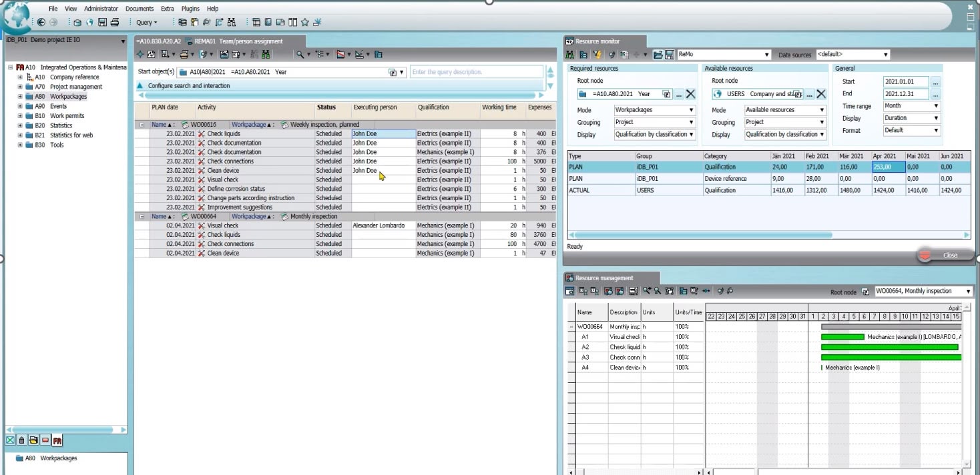Image resolution: width=980 pixels, height=475 pixels.
Task: Open the Query dropdown in toolbar
Action: pos(147,23)
